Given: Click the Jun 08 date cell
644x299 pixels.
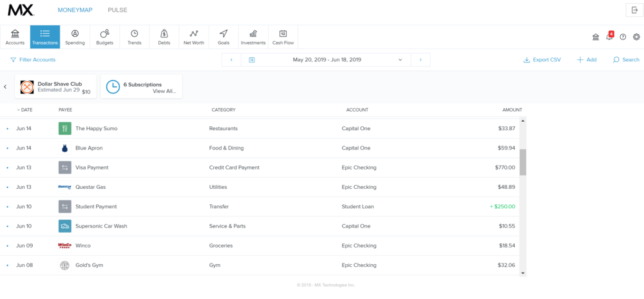Looking at the screenshot, I should click(x=24, y=265).
